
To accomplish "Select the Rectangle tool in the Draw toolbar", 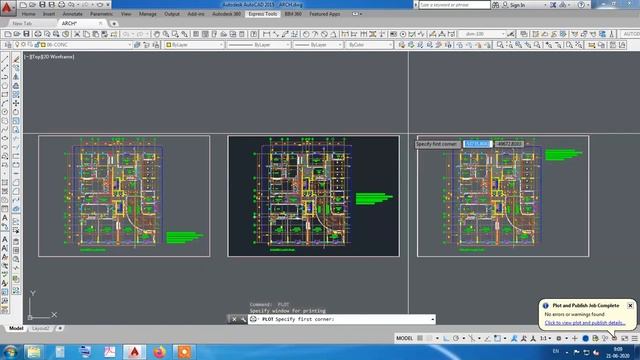I will coord(5,95).
